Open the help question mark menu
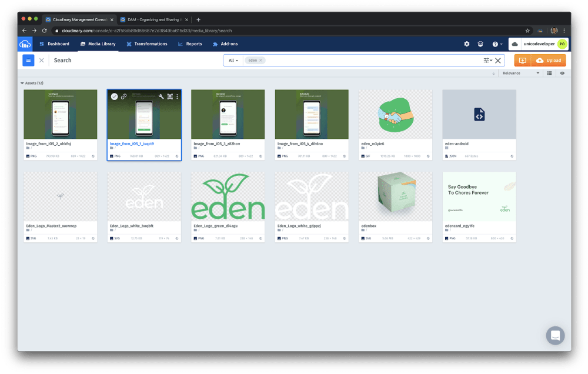The width and height of the screenshot is (588, 374). tap(497, 44)
